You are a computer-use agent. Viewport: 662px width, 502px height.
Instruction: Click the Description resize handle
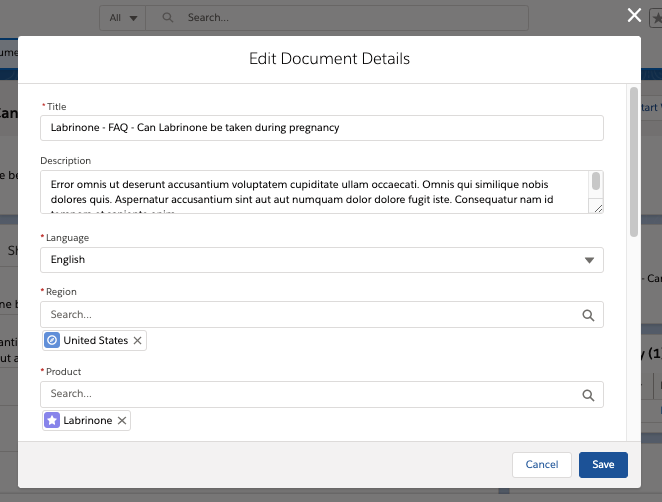[x=597, y=207]
